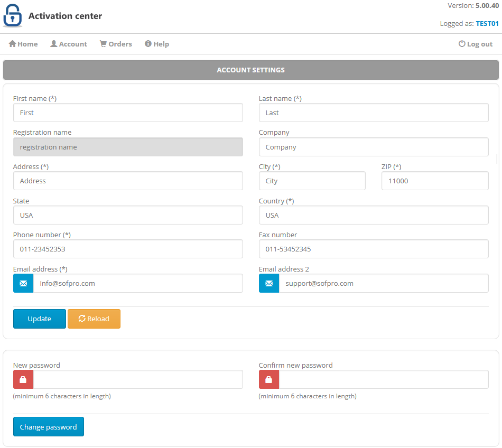Click the "Email address (*)" label
This screenshot has width=502, height=448.
click(40, 269)
